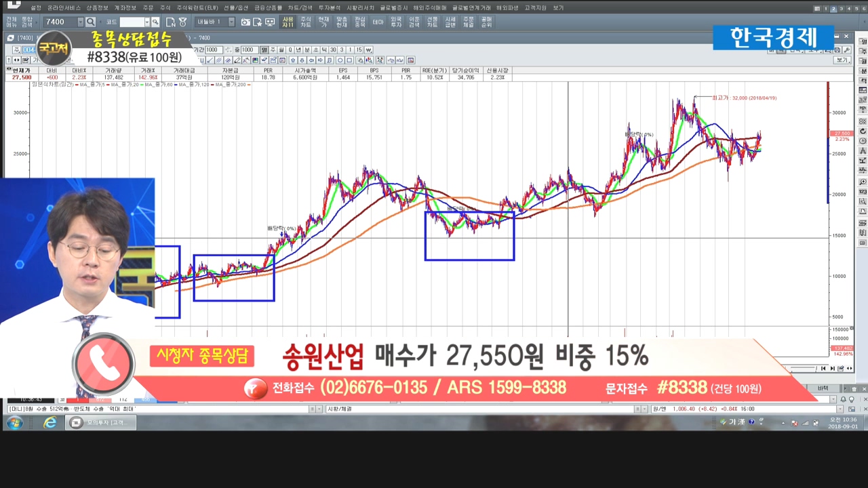Switch chart to weekly (주) period
Image resolution: width=868 pixels, height=488 pixels.
pos(273,49)
